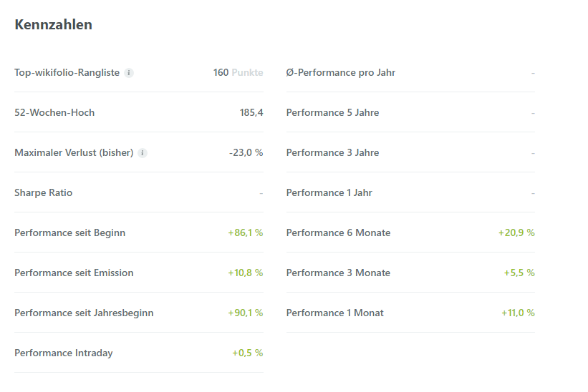Select the Performance seit Beginn label
This screenshot has width=588, height=392.
click(69, 233)
